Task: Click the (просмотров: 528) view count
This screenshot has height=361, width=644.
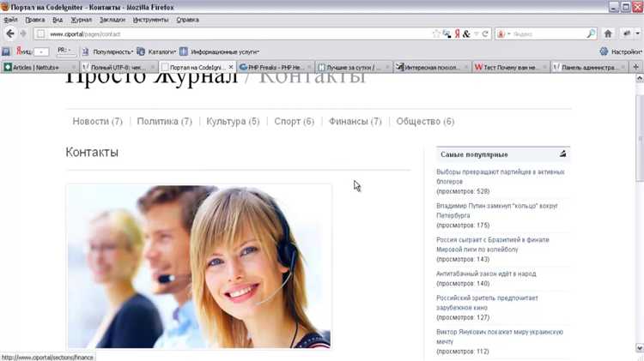Action: (x=463, y=191)
